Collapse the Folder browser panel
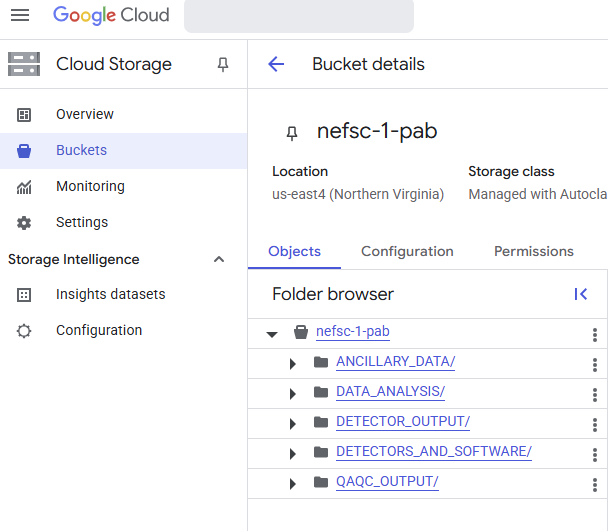 pos(580,294)
